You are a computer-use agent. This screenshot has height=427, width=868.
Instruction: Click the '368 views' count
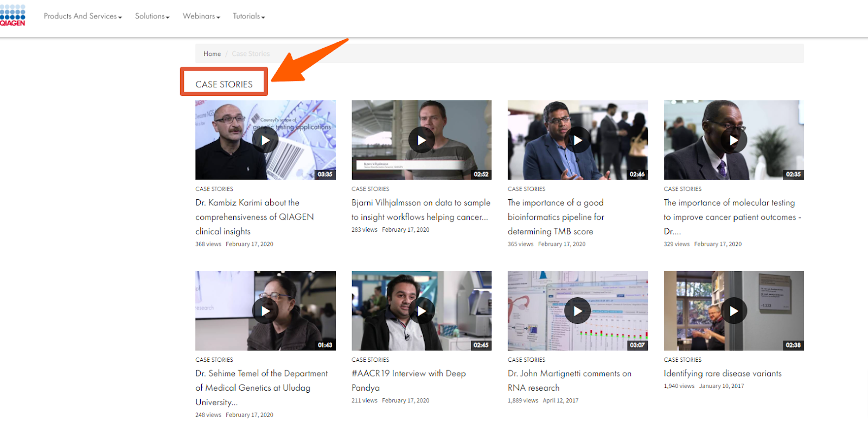tap(208, 244)
